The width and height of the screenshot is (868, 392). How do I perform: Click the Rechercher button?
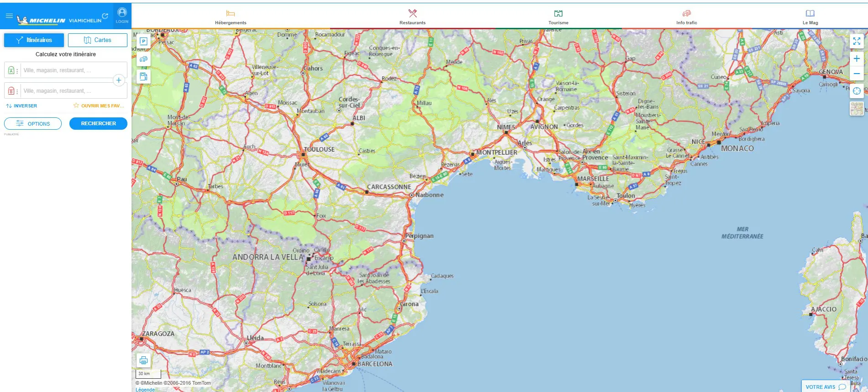[x=98, y=124]
